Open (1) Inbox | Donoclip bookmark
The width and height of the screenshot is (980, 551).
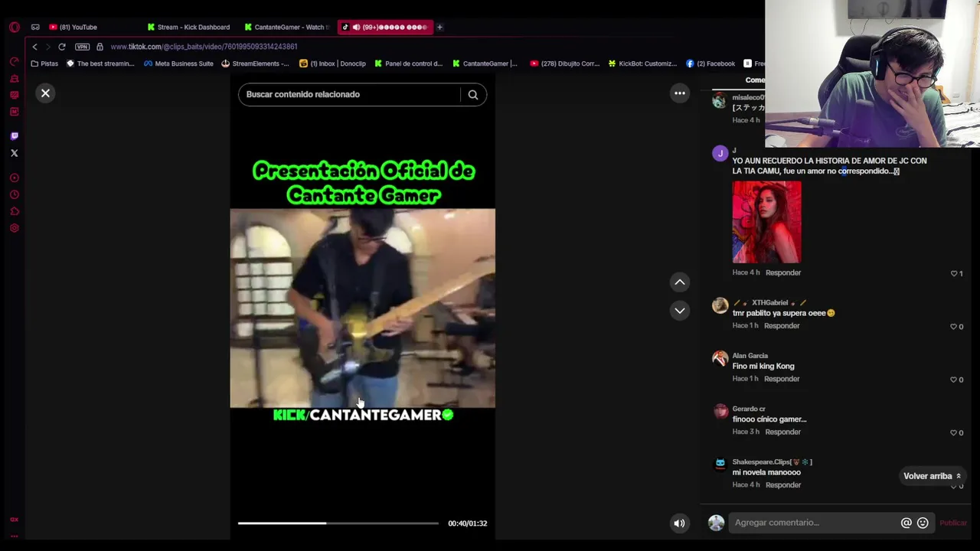point(332,64)
